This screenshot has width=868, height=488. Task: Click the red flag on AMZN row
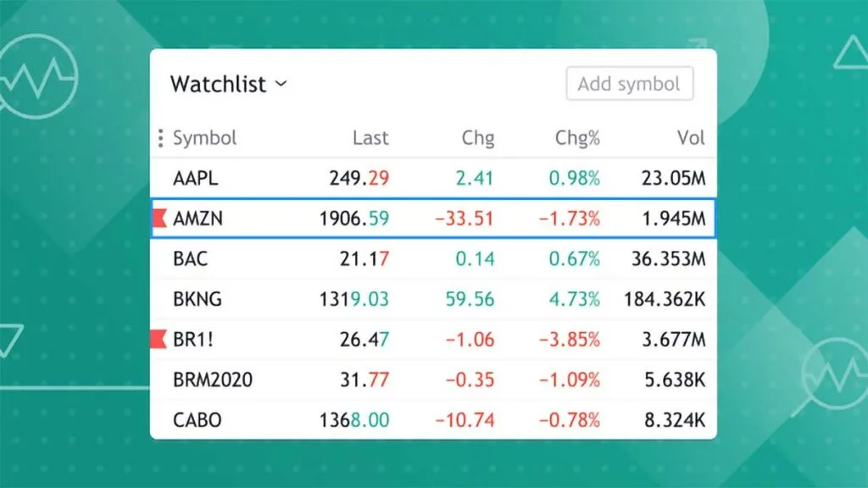click(x=159, y=219)
